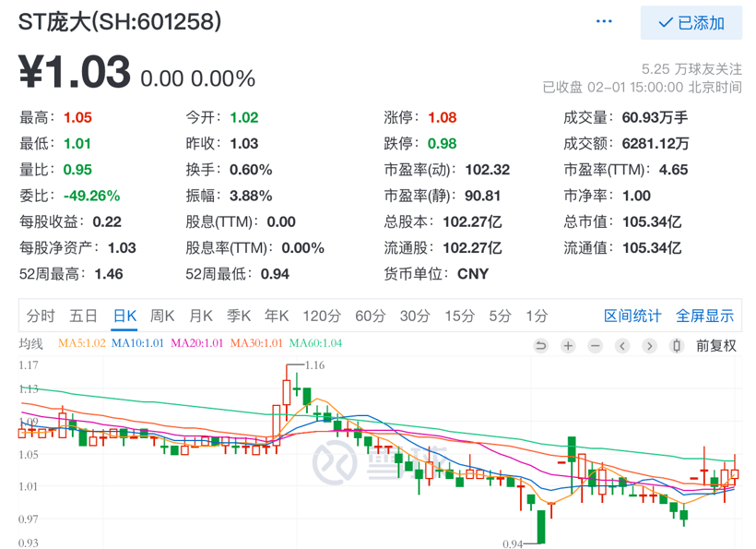Click 全屏显示 fullscreen link
Screen dimensions: 756x549
point(705,316)
